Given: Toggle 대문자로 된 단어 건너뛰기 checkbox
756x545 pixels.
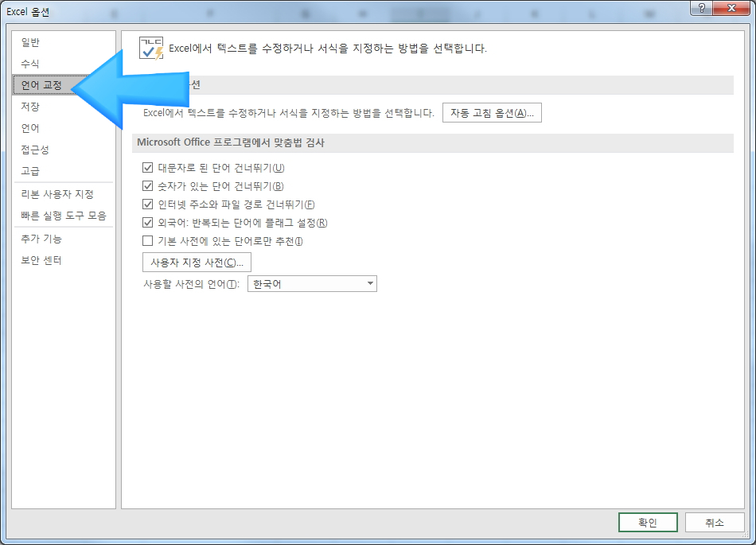Looking at the screenshot, I should tap(147, 168).
